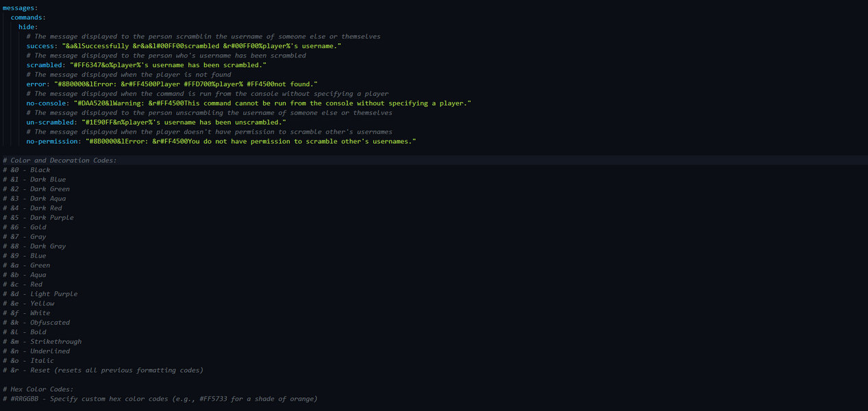Click the '# &4 - Dark Red' line
Viewport: 868px width, 411px height.
pos(32,208)
